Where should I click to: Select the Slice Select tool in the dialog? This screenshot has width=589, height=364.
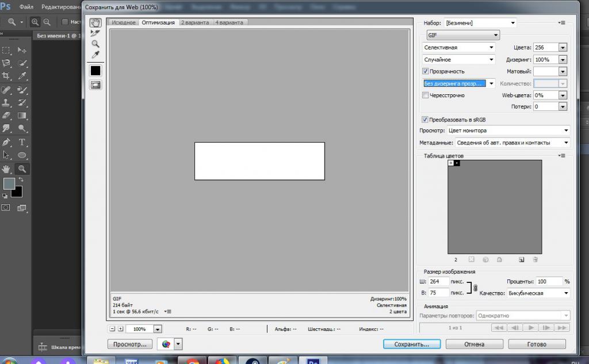click(x=95, y=33)
